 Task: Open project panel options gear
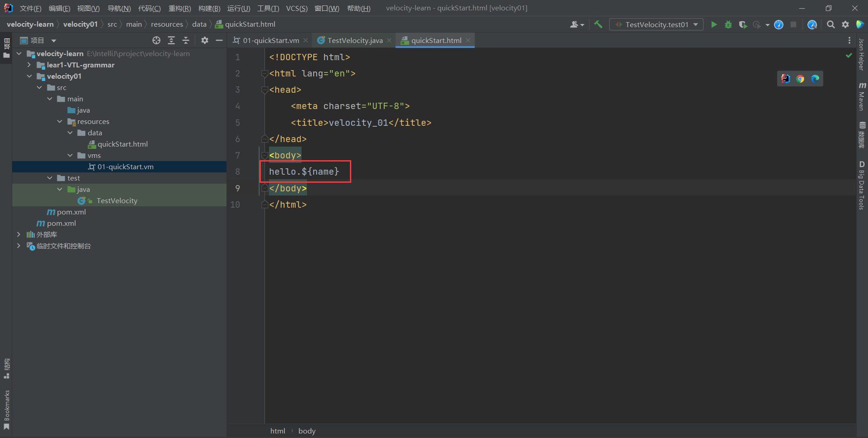click(205, 40)
